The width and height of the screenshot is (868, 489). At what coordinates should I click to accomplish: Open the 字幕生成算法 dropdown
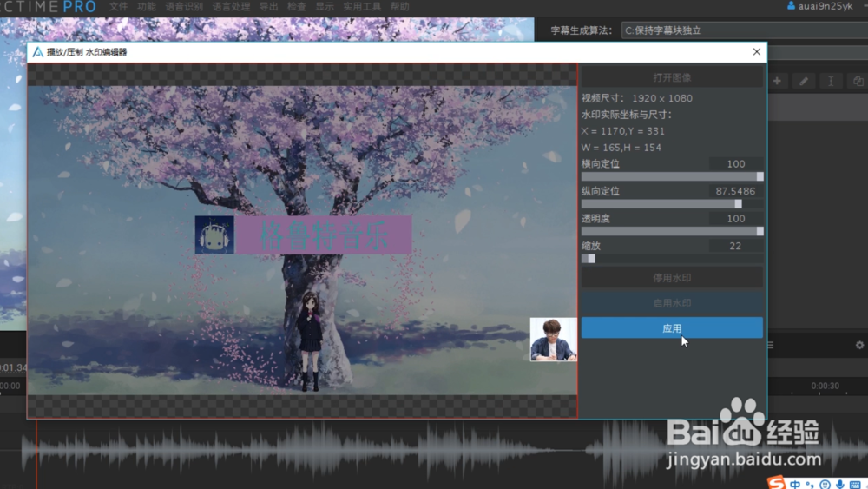coord(744,30)
